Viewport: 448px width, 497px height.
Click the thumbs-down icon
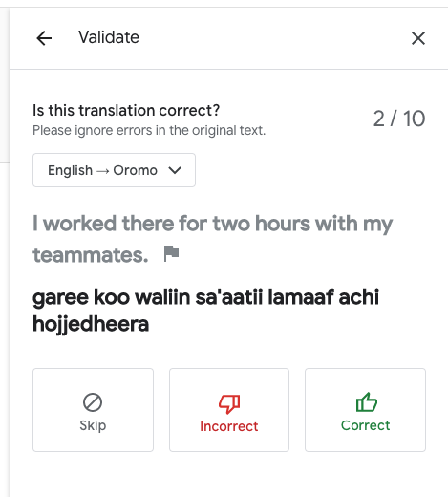229,404
